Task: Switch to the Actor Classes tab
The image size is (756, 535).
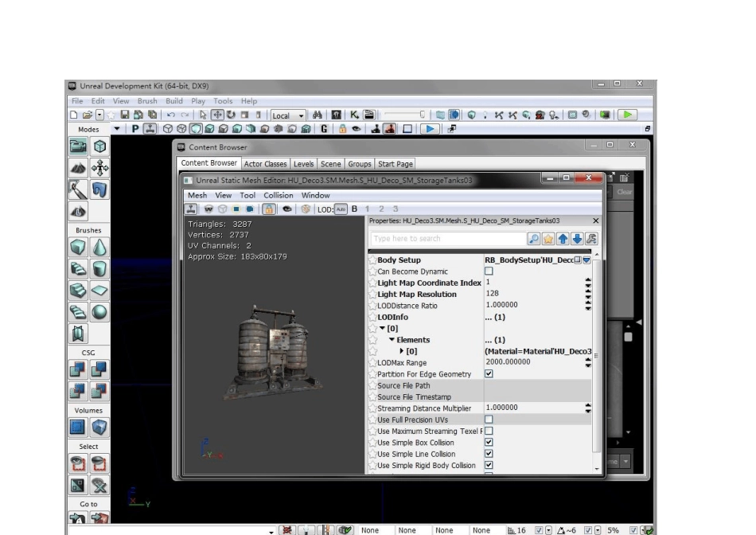Action: pos(265,164)
